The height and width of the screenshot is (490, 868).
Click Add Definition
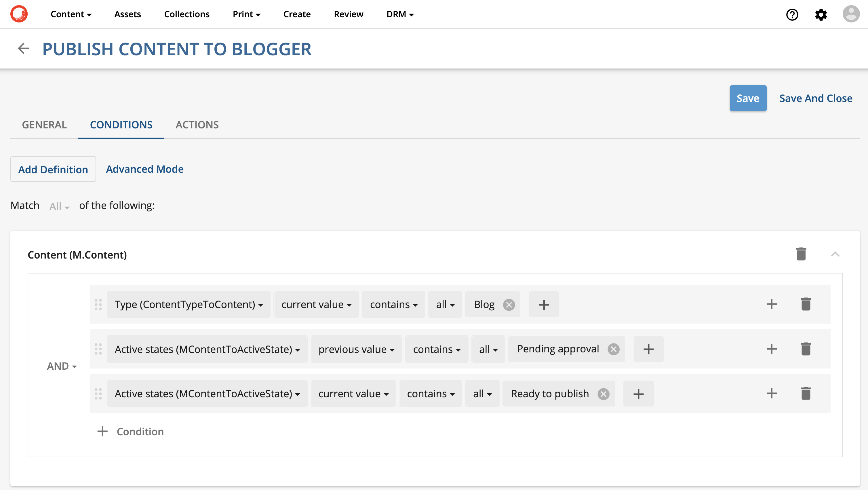point(53,169)
